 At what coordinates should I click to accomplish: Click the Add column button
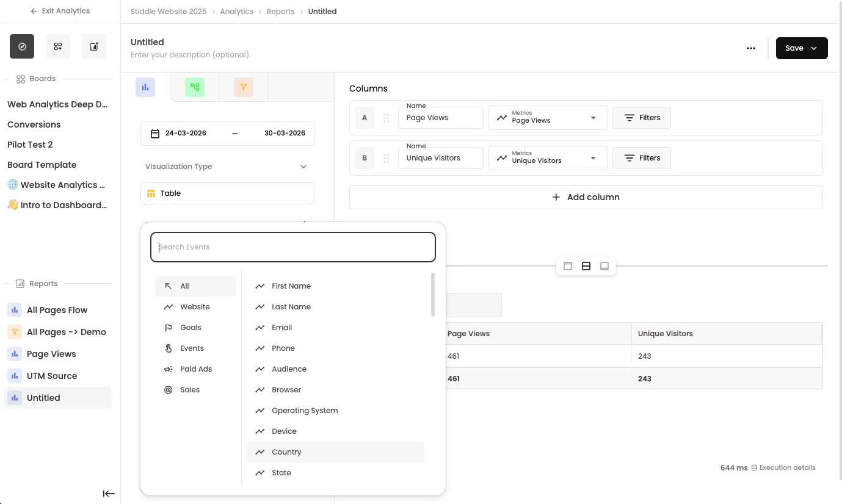[x=586, y=197]
